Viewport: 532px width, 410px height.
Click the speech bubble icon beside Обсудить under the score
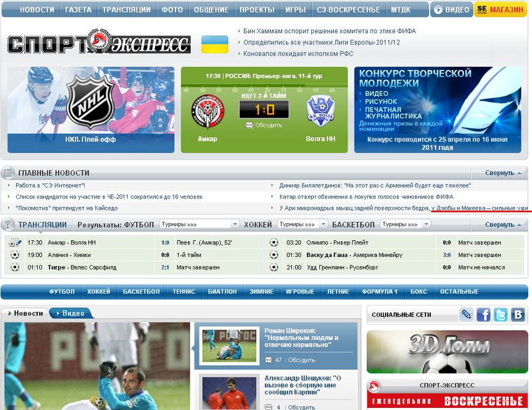[249, 125]
